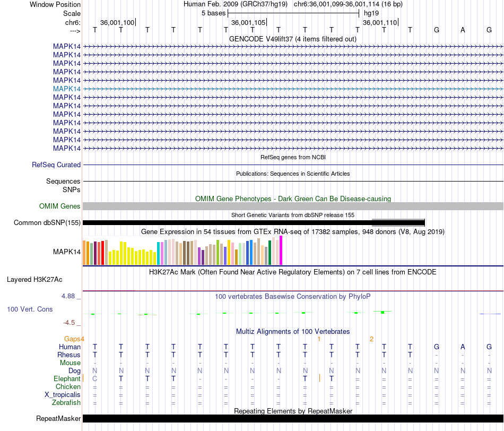Click the 36,001,105 coordinate tick
Screen dimensions: 504x431
[248, 22]
